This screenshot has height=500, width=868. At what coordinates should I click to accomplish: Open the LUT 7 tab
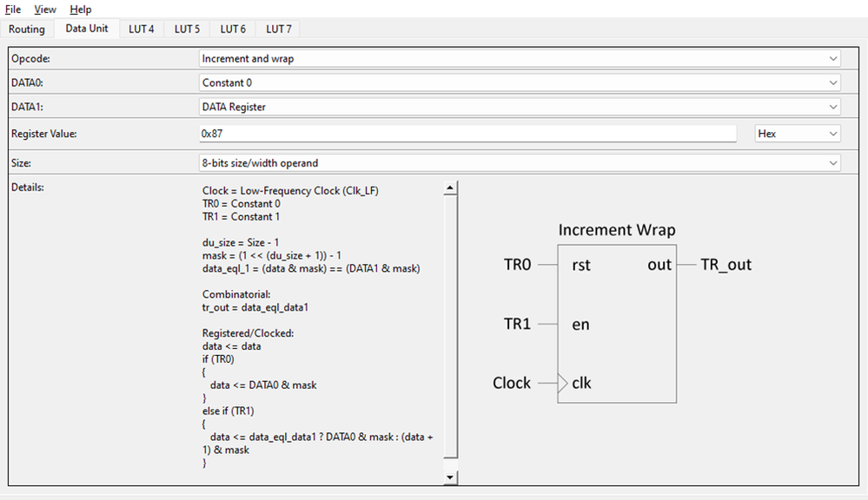[278, 29]
